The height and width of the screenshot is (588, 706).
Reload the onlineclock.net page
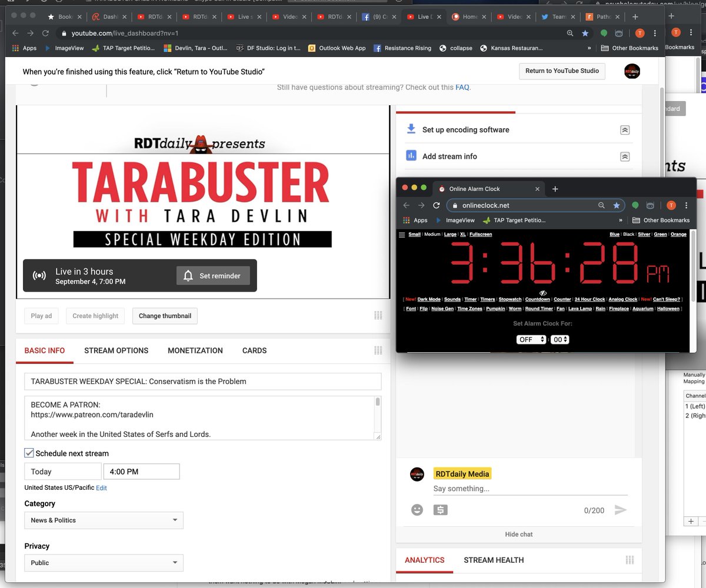pos(437,205)
